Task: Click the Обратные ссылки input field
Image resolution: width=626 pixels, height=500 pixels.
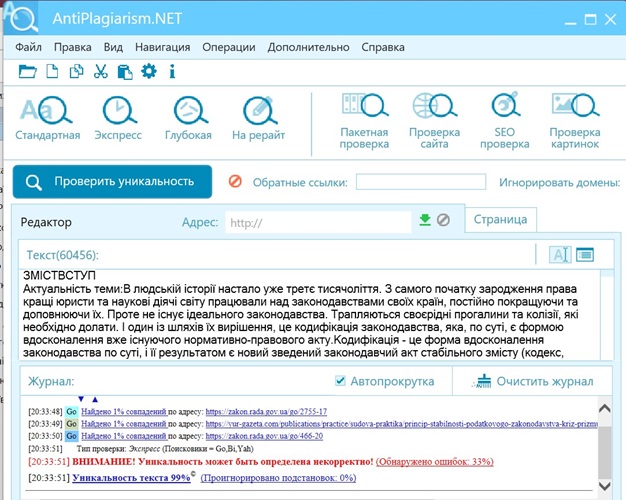Action: click(x=421, y=182)
